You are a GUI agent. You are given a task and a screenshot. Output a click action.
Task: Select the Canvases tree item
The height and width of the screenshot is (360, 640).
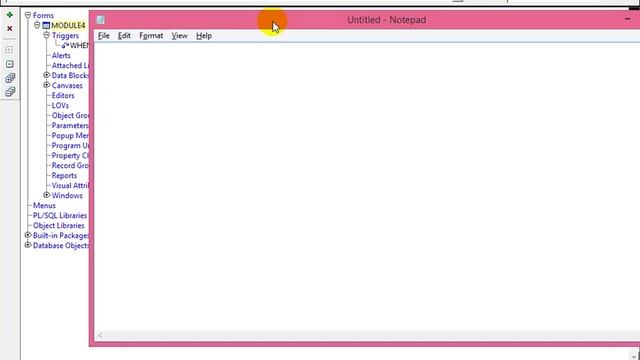coord(67,86)
